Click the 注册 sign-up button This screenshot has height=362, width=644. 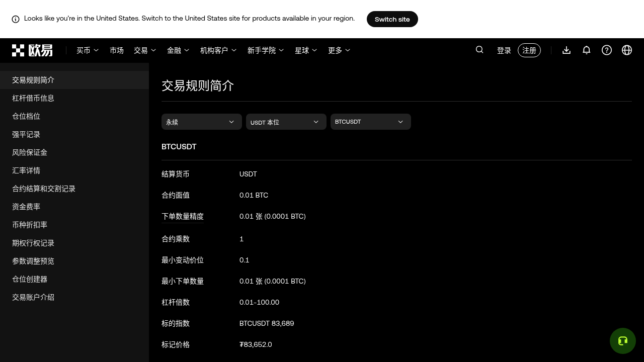coord(529,50)
